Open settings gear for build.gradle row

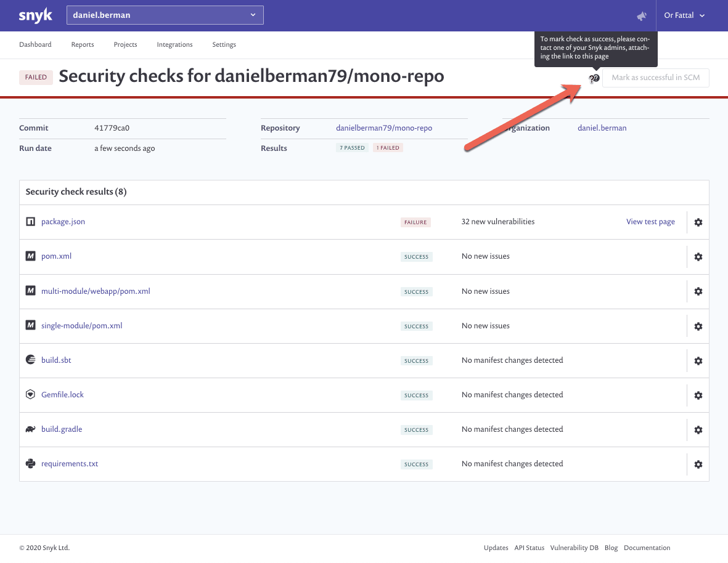coord(698,430)
